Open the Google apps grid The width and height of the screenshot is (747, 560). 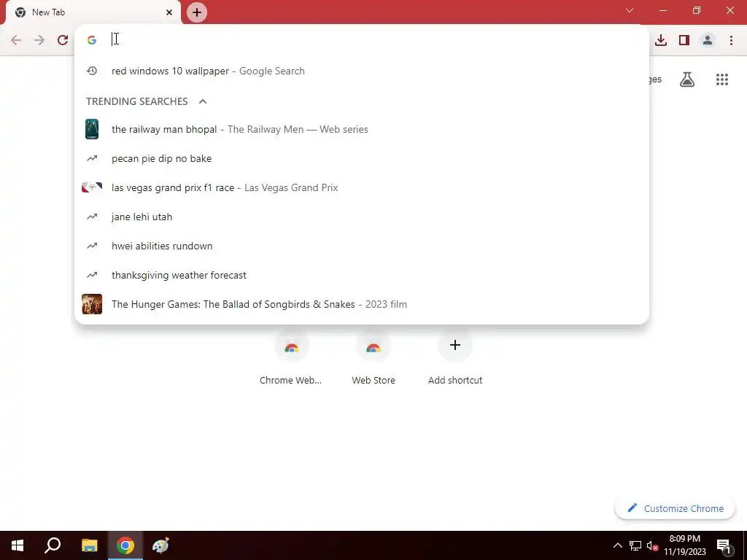722,79
